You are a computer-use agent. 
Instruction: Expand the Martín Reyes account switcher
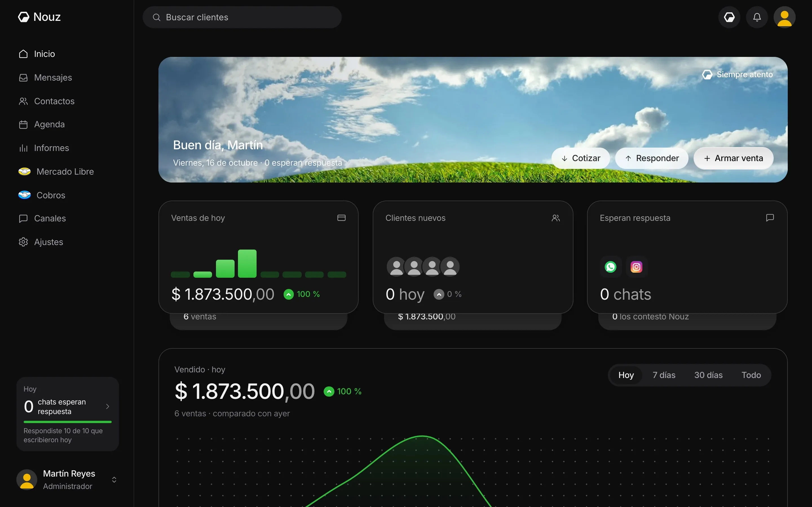(x=114, y=479)
